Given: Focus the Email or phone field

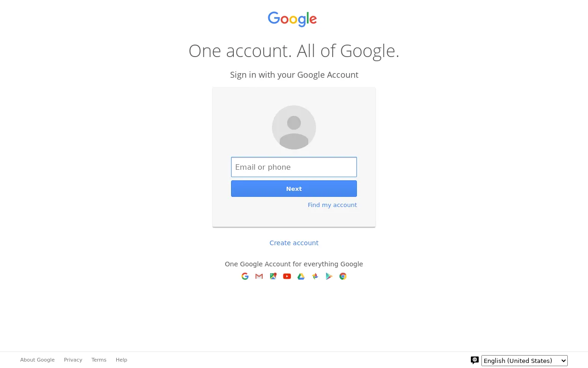Looking at the screenshot, I should (x=294, y=167).
